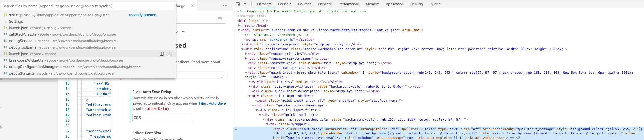Edit the Auto Save Delay value 996
The width and height of the screenshot is (644, 140).
[x=162, y=118]
